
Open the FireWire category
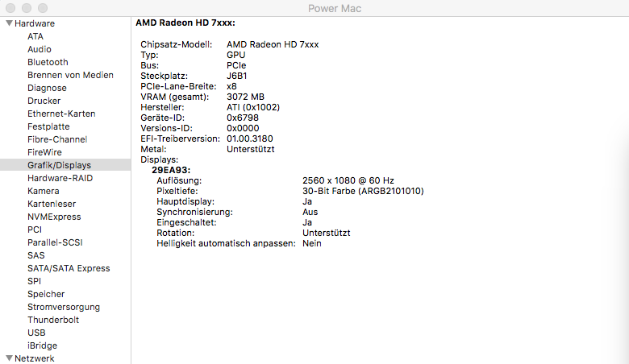[x=44, y=152]
